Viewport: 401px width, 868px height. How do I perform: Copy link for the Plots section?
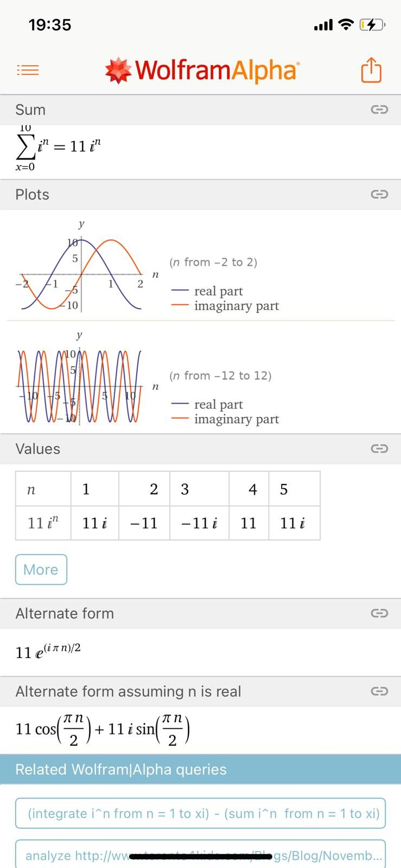coord(379,194)
